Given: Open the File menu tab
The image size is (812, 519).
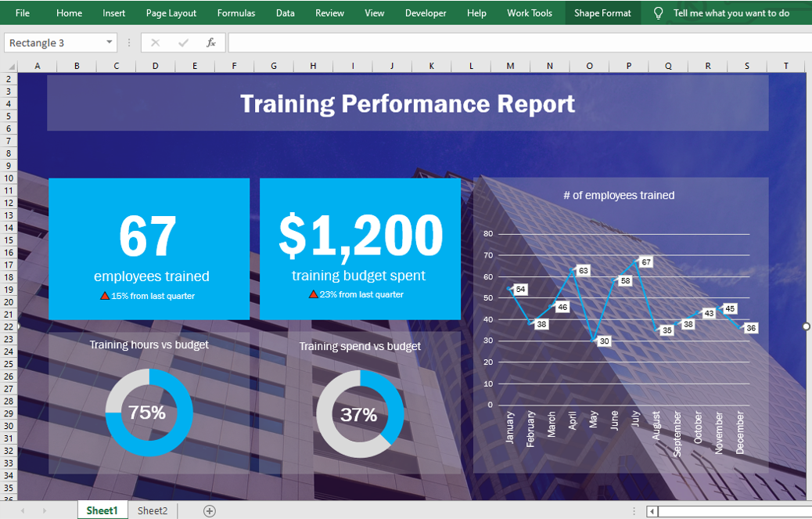Looking at the screenshot, I should [22, 13].
